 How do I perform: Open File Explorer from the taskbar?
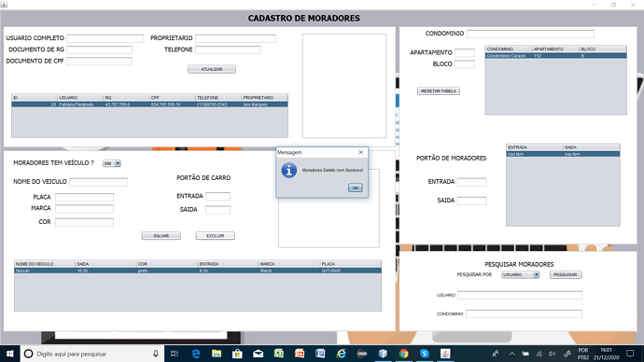pyautogui.click(x=217, y=354)
